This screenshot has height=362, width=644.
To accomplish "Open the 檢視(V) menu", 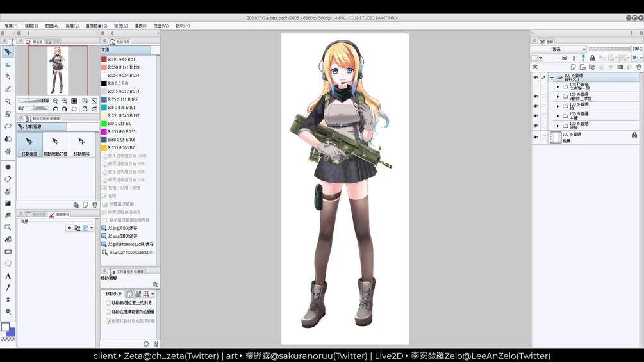I will tap(120, 26).
